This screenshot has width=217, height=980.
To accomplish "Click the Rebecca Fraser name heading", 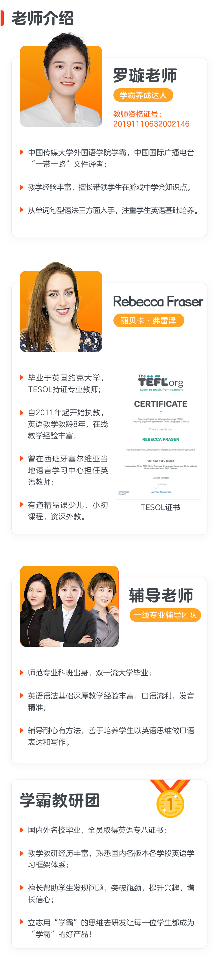I will pos(158,301).
